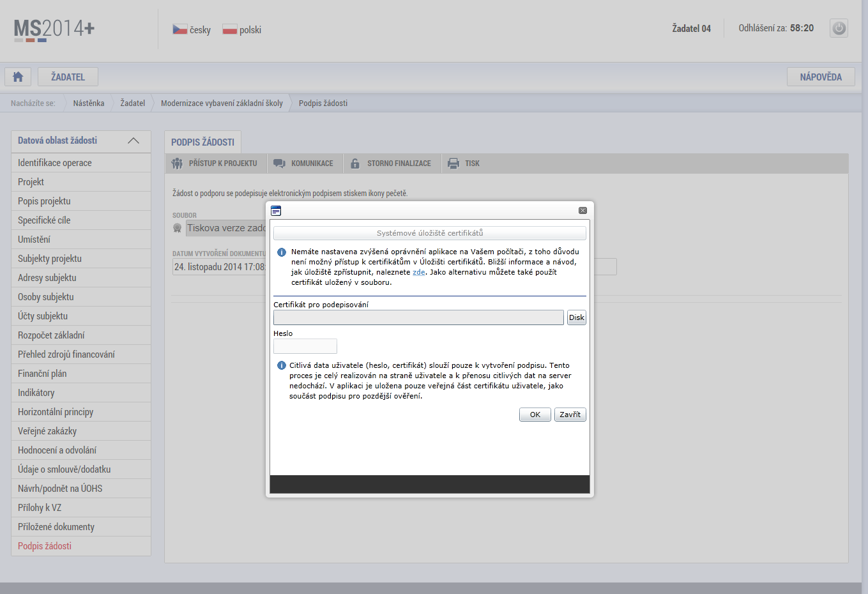Go to Žadatel breadcrumb

pos(133,103)
